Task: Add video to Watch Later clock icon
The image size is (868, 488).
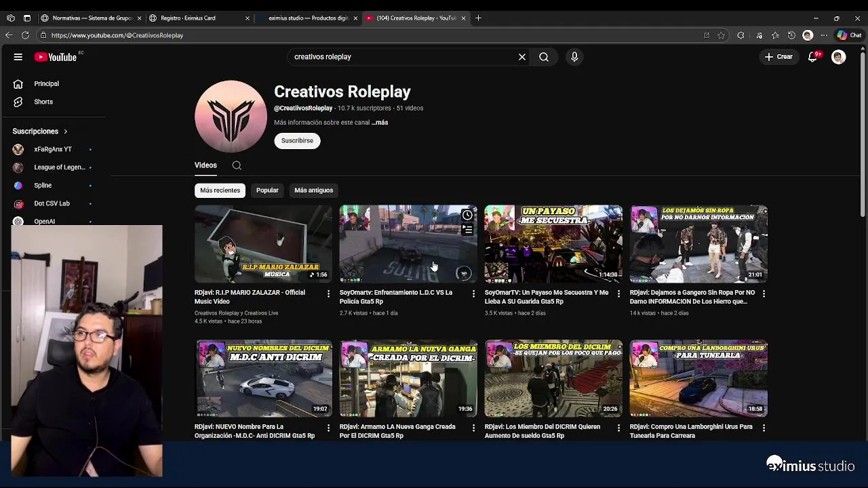Action: (x=467, y=216)
